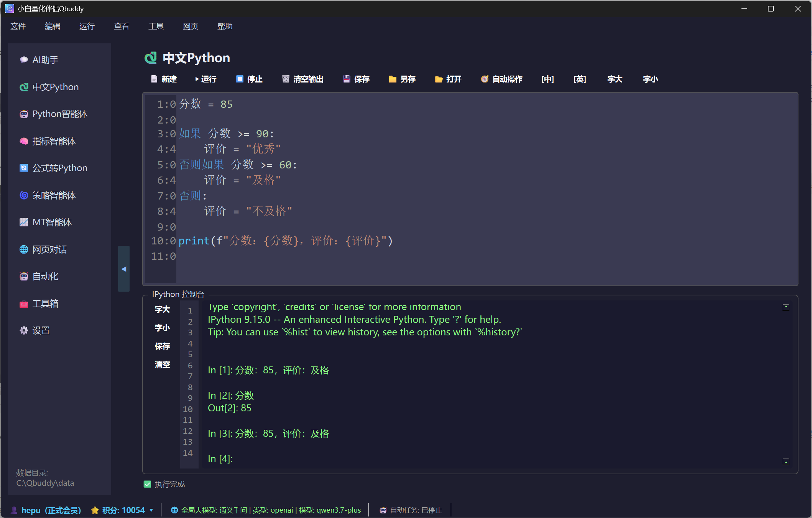Image resolution: width=812 pixels, height=518 pixels.
Task: Open the 工具 menu
Action: (156, 26)
